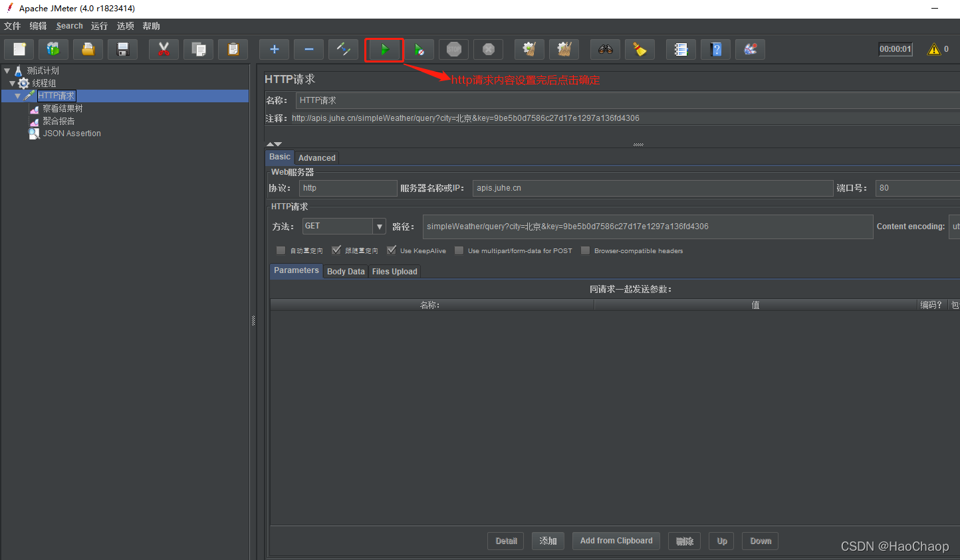Click the 名称 parameters column header

pos(431,305)
